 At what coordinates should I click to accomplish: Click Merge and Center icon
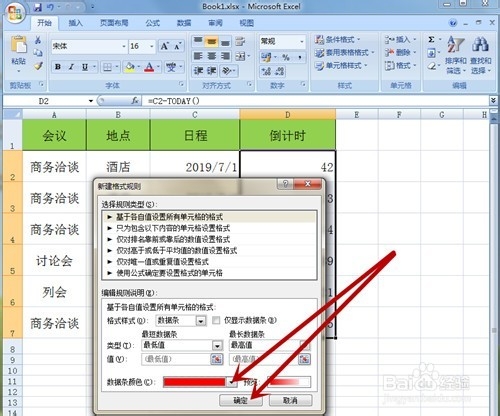(240, 56)
